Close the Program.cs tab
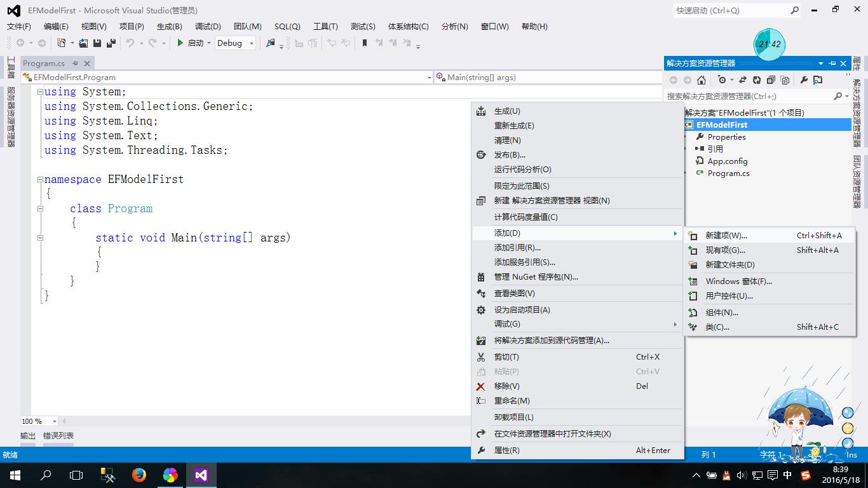The height and width of the screenshot is (488, 868). pos(88,64)
